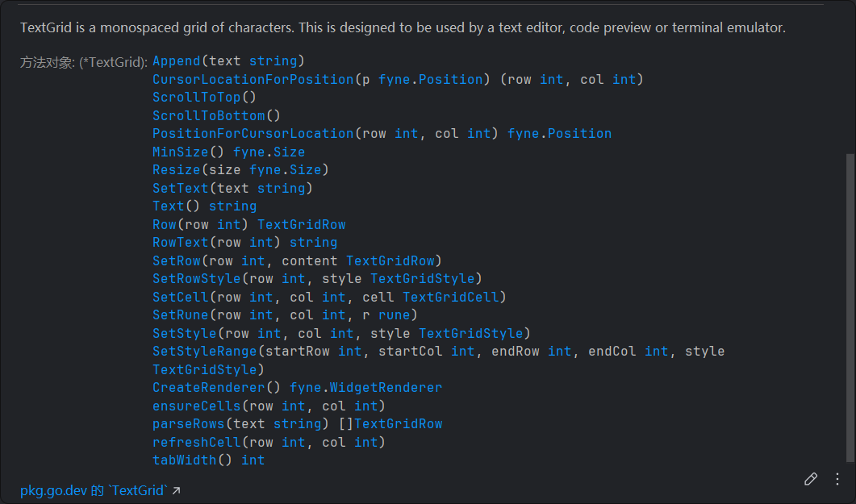
Task: Jump to the RowText method
Action: [180, 243]
